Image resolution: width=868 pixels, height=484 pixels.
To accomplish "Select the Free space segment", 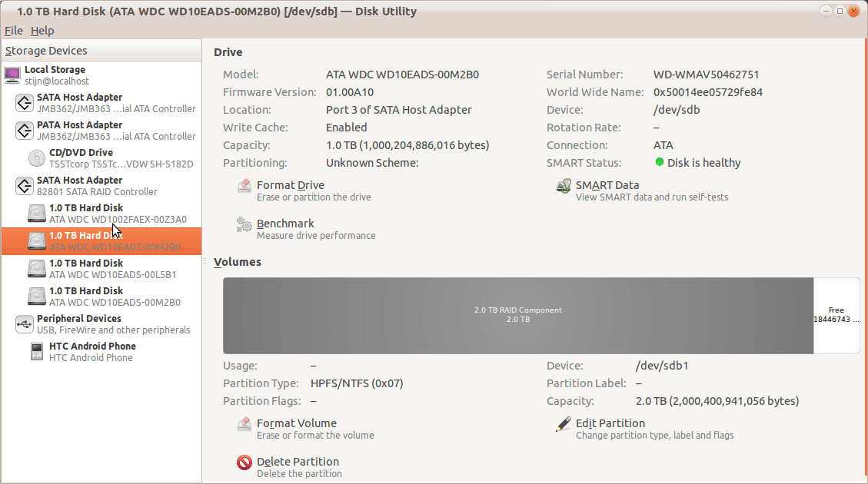I will tap(836, 315).
